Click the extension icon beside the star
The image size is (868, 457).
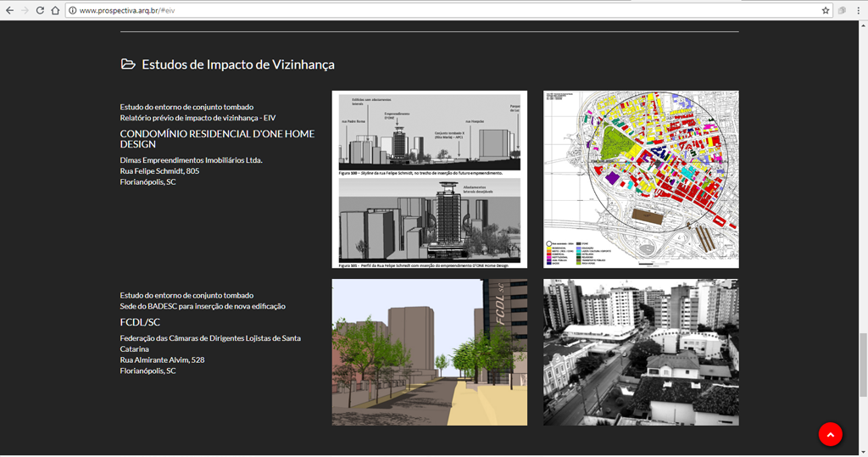[843, 10]
